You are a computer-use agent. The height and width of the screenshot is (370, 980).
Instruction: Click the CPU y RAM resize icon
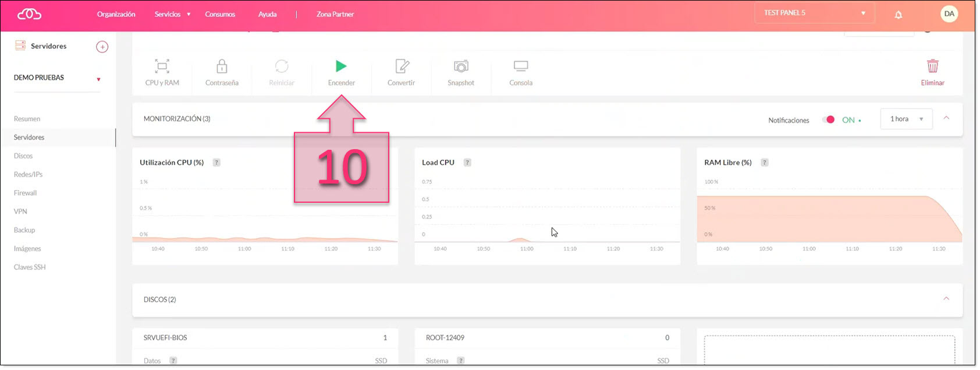pos(162,66)
